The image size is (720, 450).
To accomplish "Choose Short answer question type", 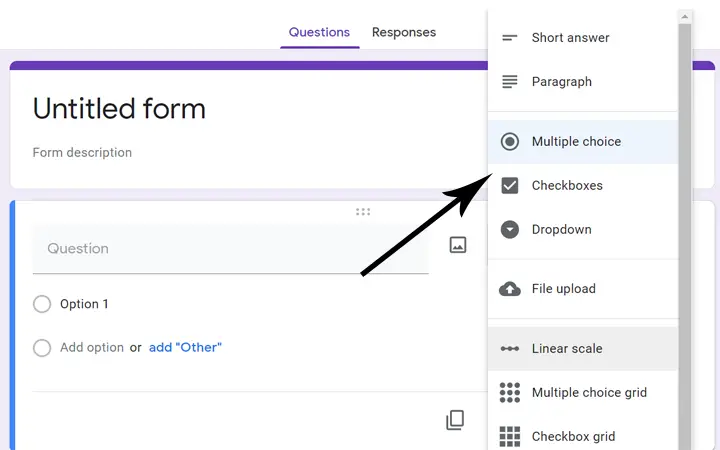I will click(583, 38).
